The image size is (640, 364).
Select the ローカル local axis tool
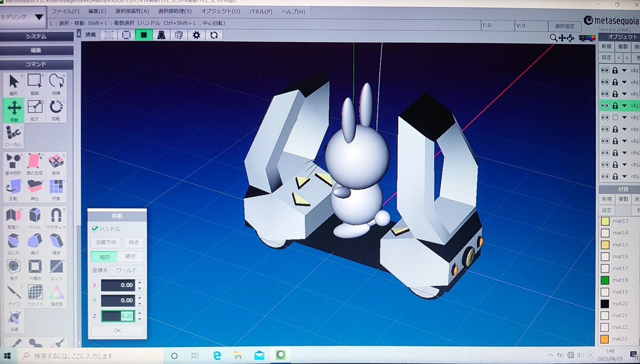tap(14, 135)
